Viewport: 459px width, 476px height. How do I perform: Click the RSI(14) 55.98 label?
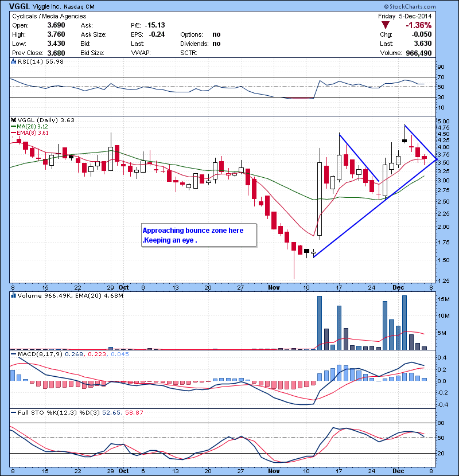click(x=41, y=61)
